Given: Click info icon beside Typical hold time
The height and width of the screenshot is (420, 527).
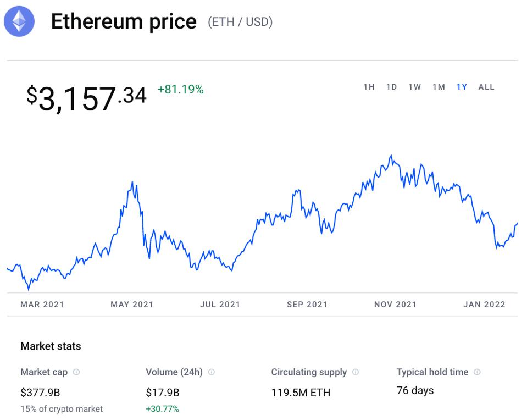Looking at the screenshot, I should [477, 372].
